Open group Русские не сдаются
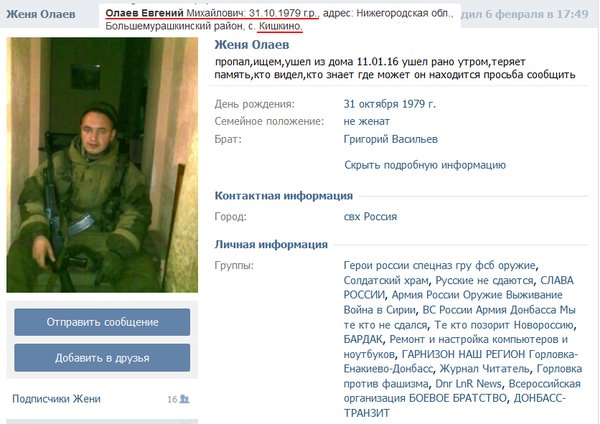Image resolution: width=600 pixels, height=424 pixels. (484, 280)
